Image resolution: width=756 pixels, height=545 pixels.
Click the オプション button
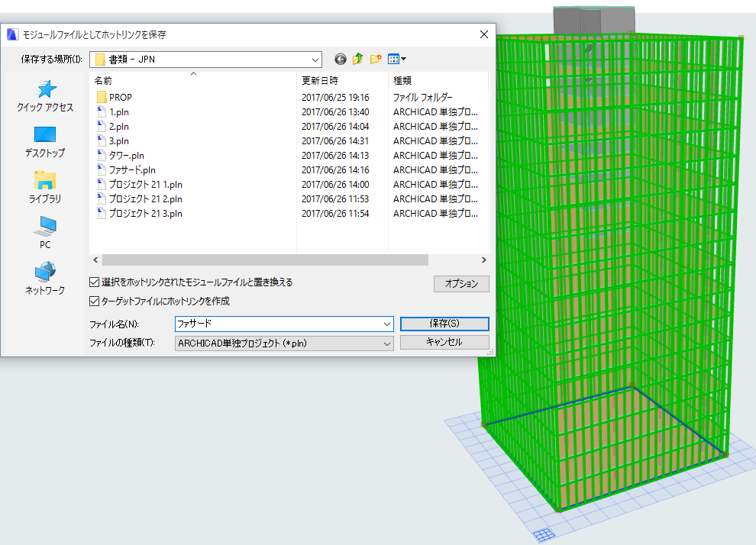(461, 284)
